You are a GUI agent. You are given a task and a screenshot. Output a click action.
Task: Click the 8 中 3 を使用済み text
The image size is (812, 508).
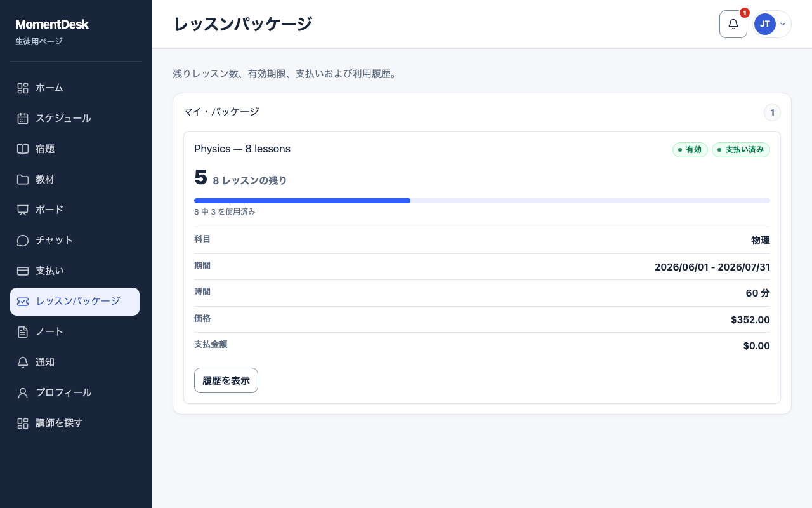[225, 211]
